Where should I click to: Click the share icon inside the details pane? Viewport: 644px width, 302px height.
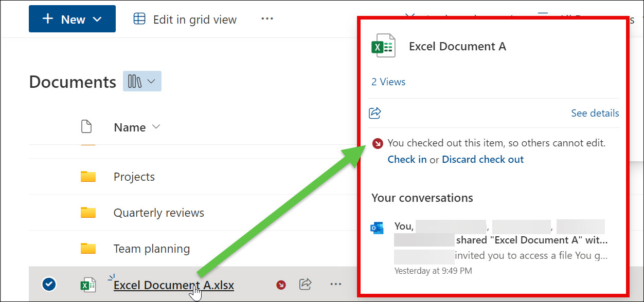(375, 112)
